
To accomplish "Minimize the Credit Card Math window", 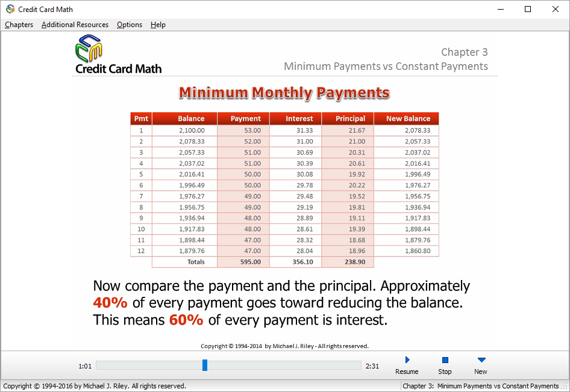I will click(501, 10).
